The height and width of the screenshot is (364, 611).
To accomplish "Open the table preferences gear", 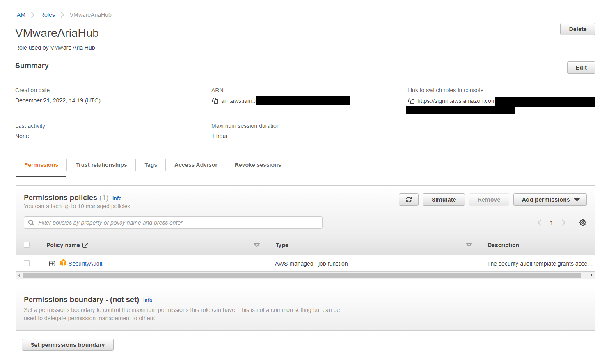I will click(x=582, y=222).
